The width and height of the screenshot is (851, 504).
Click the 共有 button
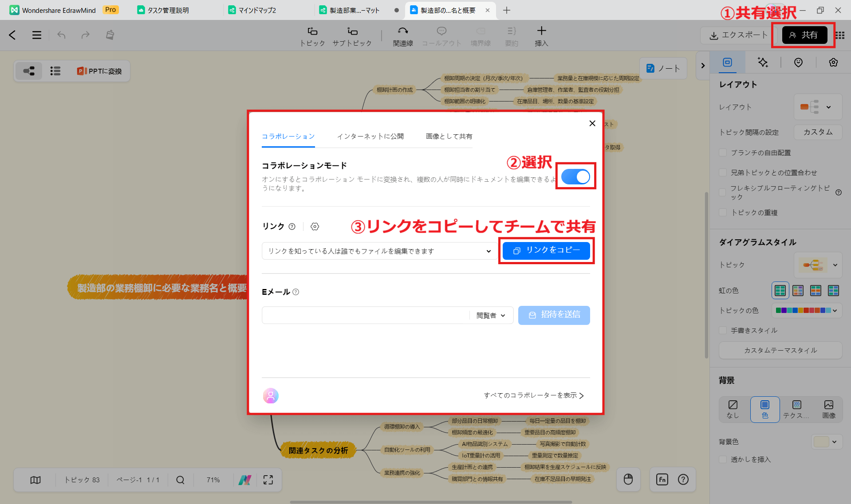tap(804, 35)
